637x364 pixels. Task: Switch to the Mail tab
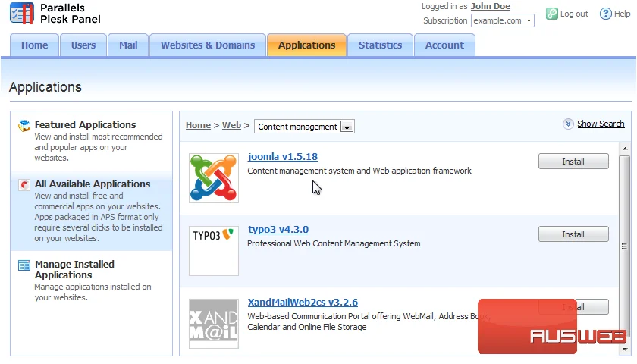click(128, 45)
